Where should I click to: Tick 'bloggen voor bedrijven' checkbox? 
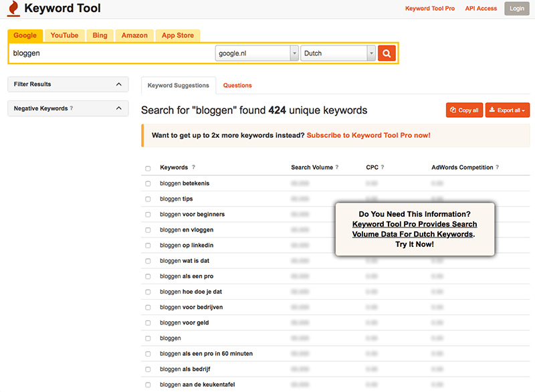point(148,308)
